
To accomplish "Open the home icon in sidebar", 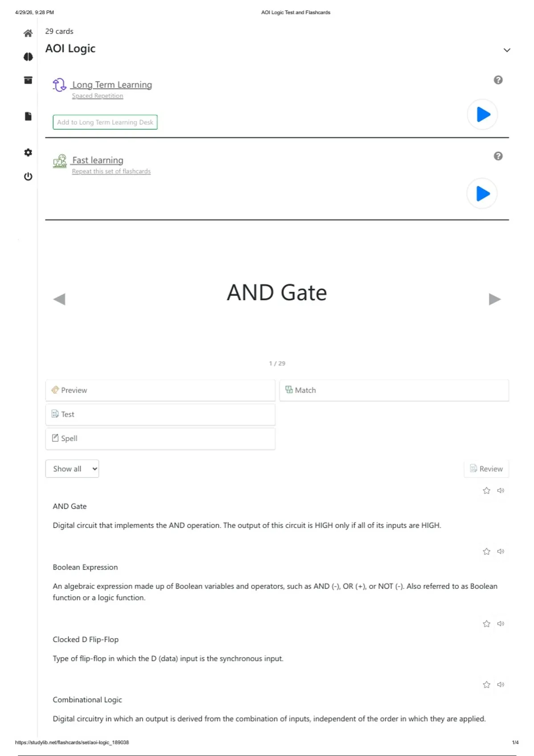I will pos(28,33).
